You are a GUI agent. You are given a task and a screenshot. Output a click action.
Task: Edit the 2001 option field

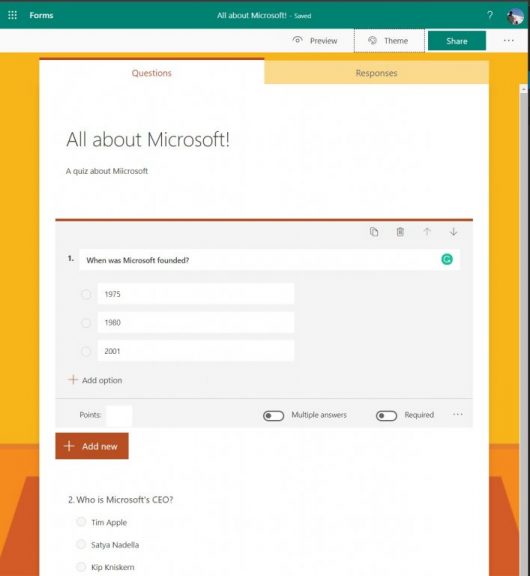click(x=196, y=351)
